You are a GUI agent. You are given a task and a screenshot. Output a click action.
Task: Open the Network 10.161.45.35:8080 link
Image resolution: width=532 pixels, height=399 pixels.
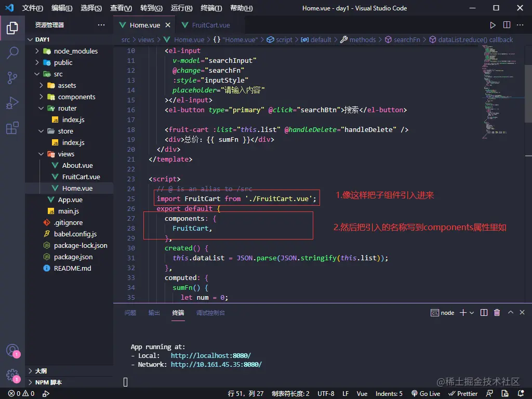(x=216, y=364)
